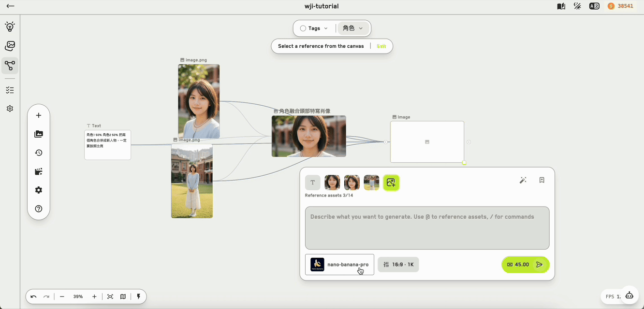
Task: Open the video clapperboard tool
Action: (39, 171)
